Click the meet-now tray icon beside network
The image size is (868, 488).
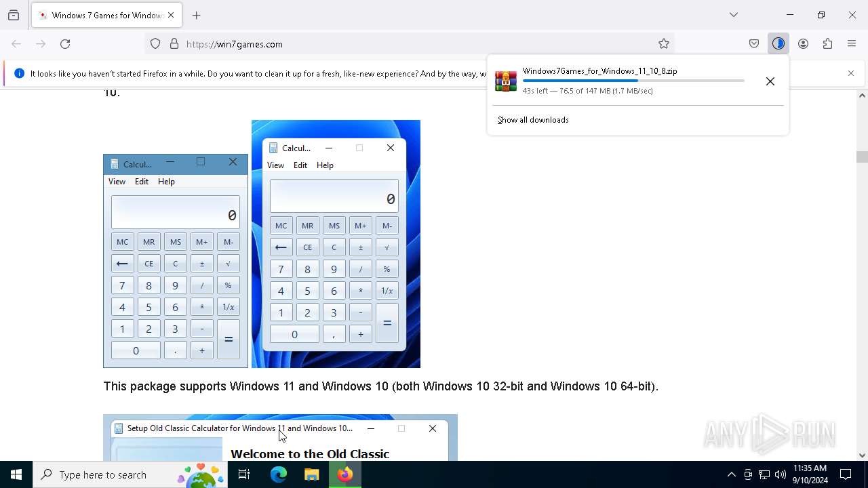(748, 474)
